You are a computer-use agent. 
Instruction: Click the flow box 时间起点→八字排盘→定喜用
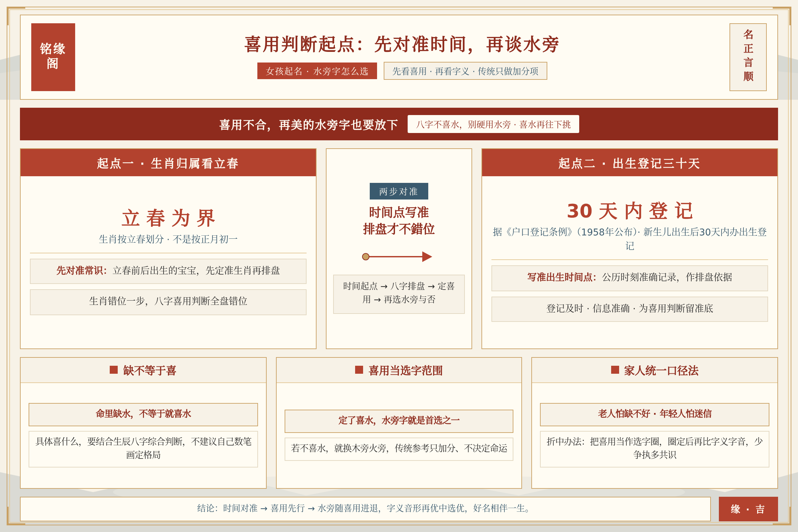click(x=399, y=294)
